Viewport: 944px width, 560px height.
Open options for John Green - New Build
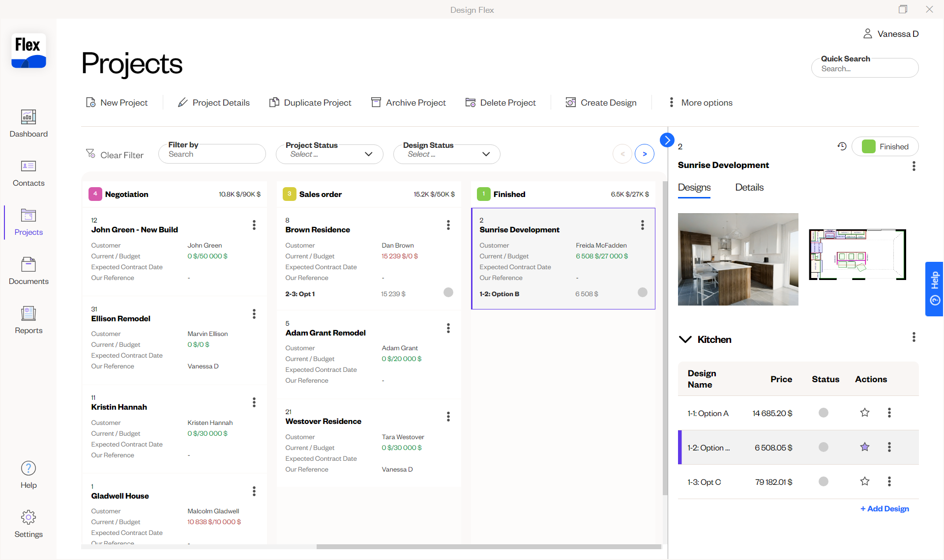[254, 225]
